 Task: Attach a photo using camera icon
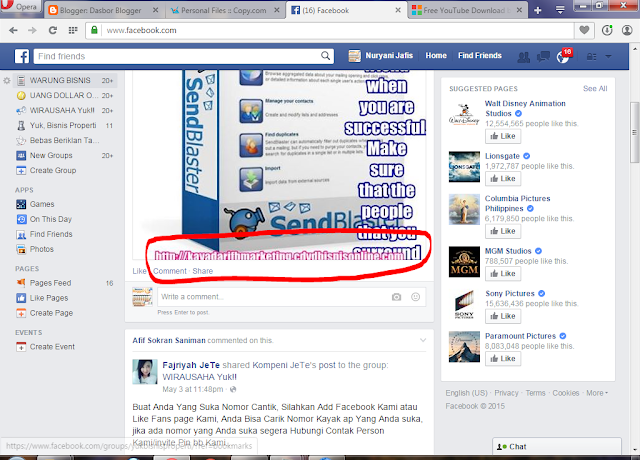coord(396,297)
